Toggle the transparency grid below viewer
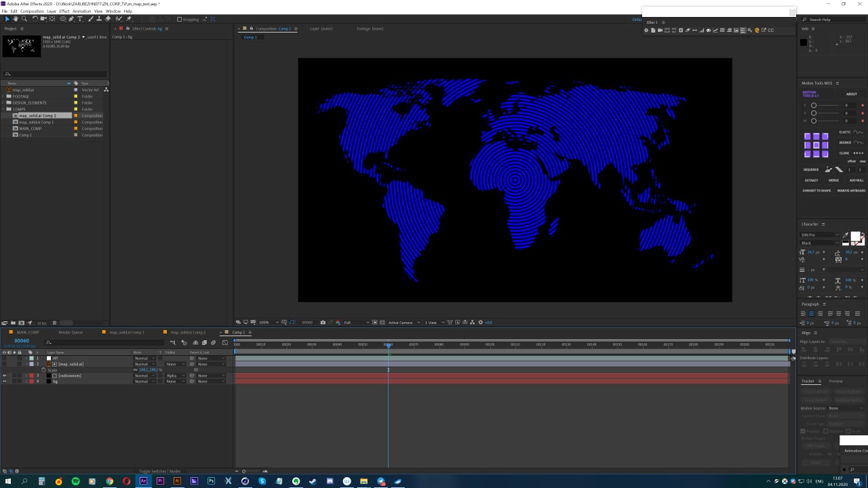Image resolution: width=868 pixels, height=488 pixels. click(382, 322)
